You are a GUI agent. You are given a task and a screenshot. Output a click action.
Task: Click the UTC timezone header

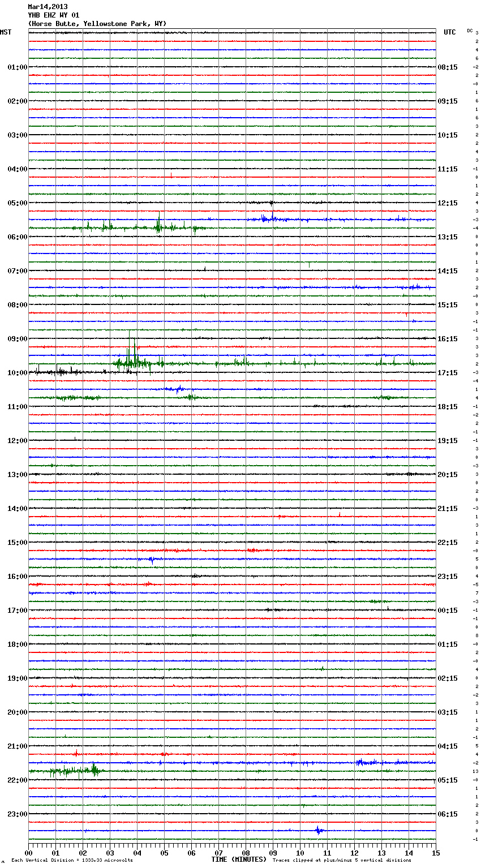click(x=449, y=32)
